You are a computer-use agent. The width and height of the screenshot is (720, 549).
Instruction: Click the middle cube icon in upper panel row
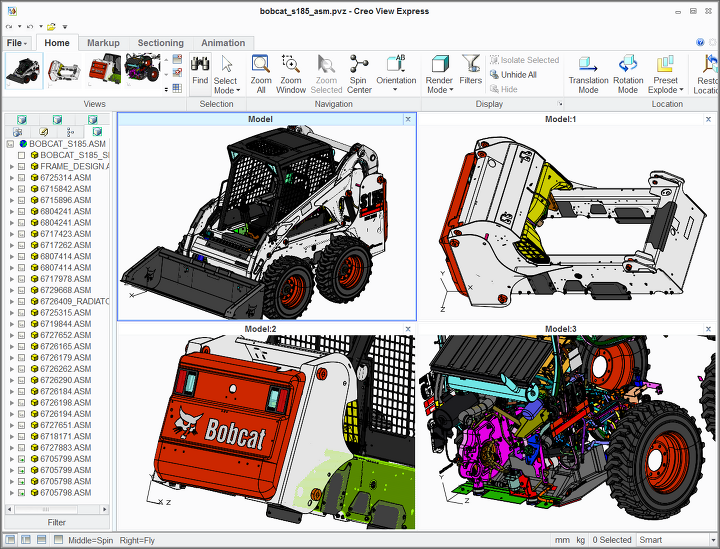click(57, 120)
